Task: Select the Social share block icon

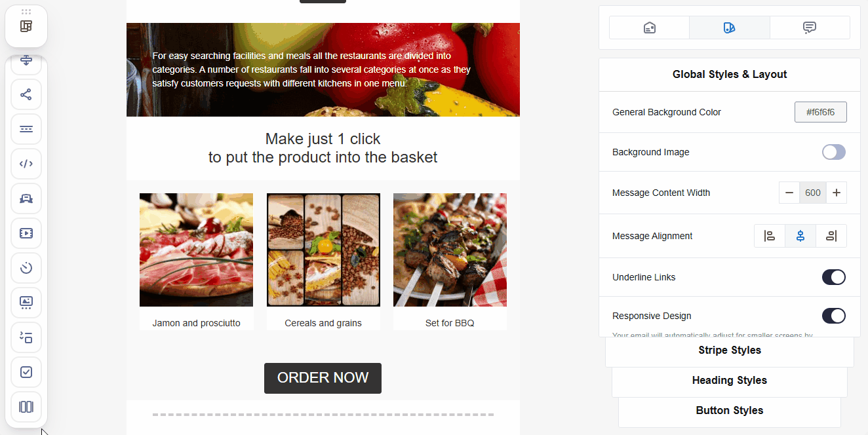Action: [26, 94]
